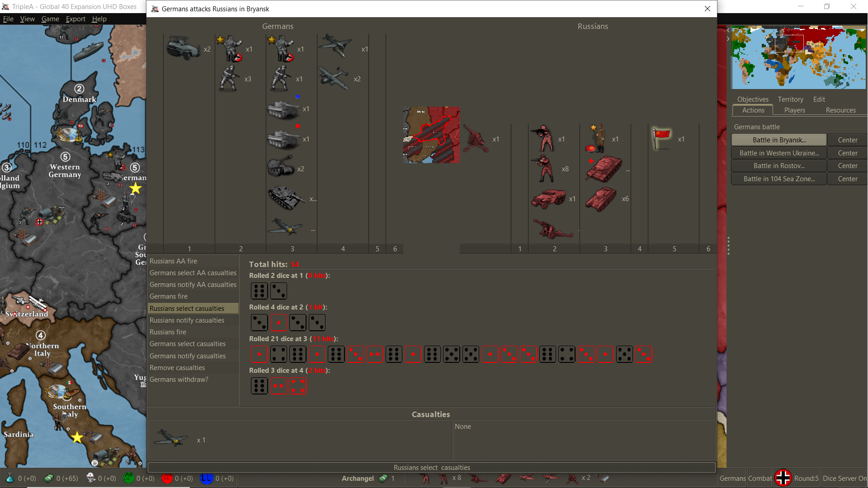868x488 pixels.
Task: Click the Bryansk territory map thumbnail
Action: coord(431,135)
